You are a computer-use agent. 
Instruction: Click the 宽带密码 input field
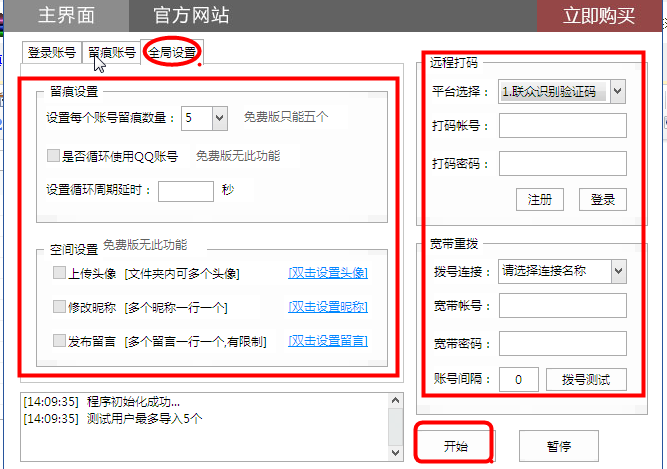click(563, 344)
